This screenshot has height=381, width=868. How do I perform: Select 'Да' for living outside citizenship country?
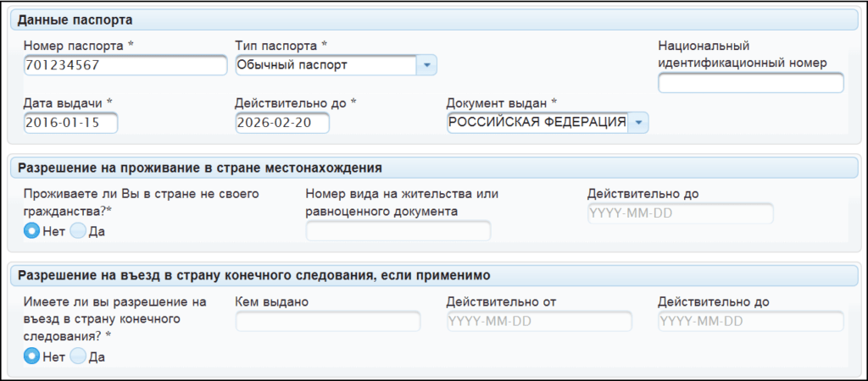tap(78, 231)
